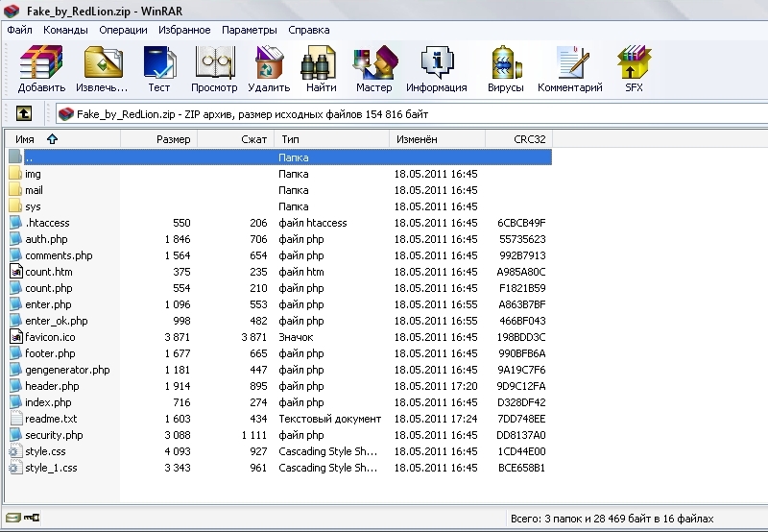
Task: Click the readme.txt file name
Action: pyautogui.click(x=51, y=419)
